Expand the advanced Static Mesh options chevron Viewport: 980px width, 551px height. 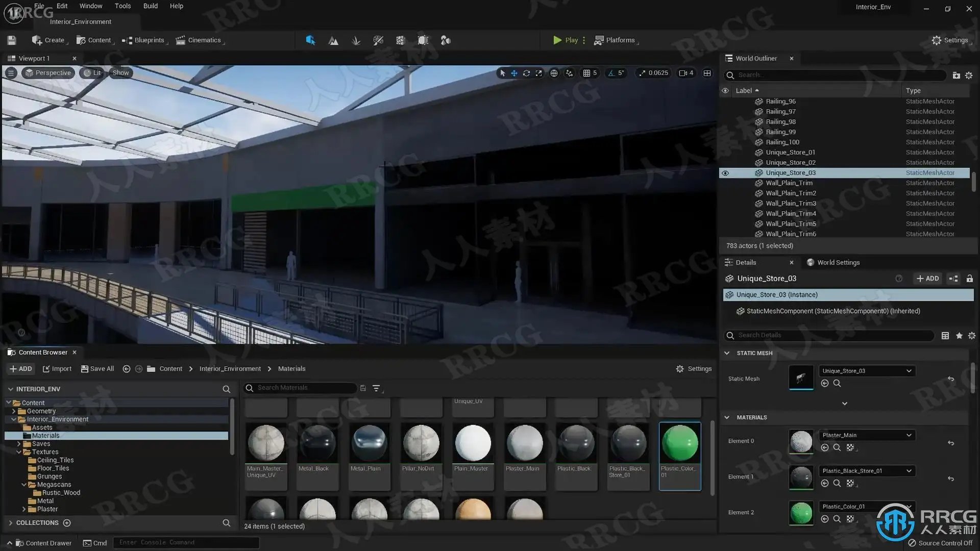[845, 404]
